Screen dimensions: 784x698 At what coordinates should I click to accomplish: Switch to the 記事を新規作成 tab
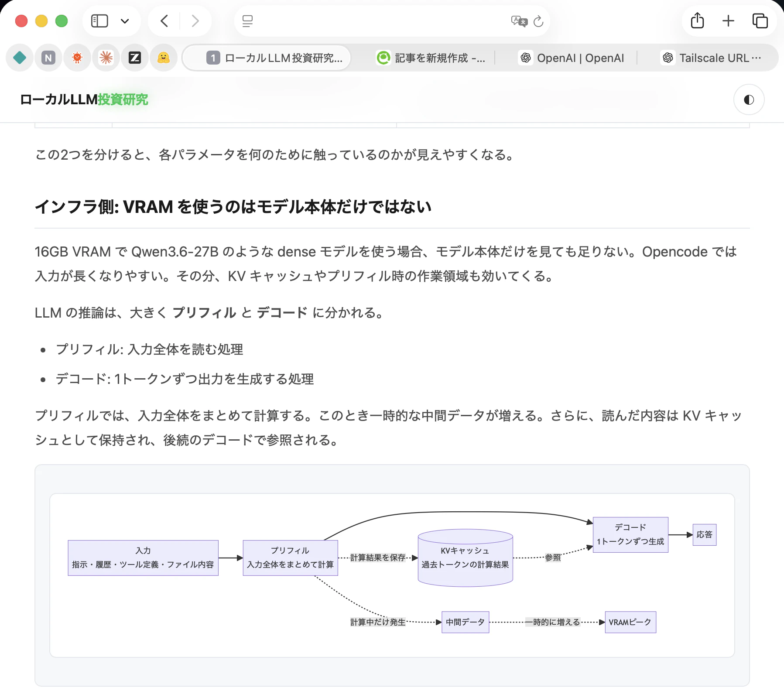(431, 58)
